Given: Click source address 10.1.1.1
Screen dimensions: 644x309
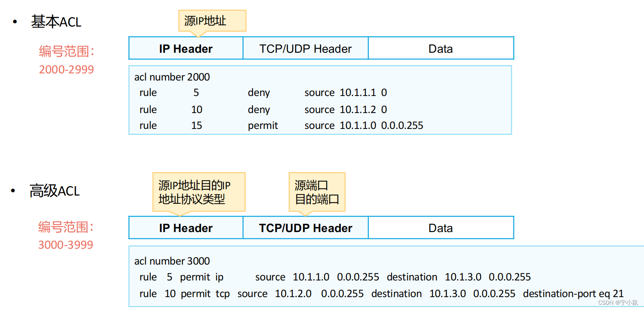Looking at the screenshot, I should tap(358, 92).
